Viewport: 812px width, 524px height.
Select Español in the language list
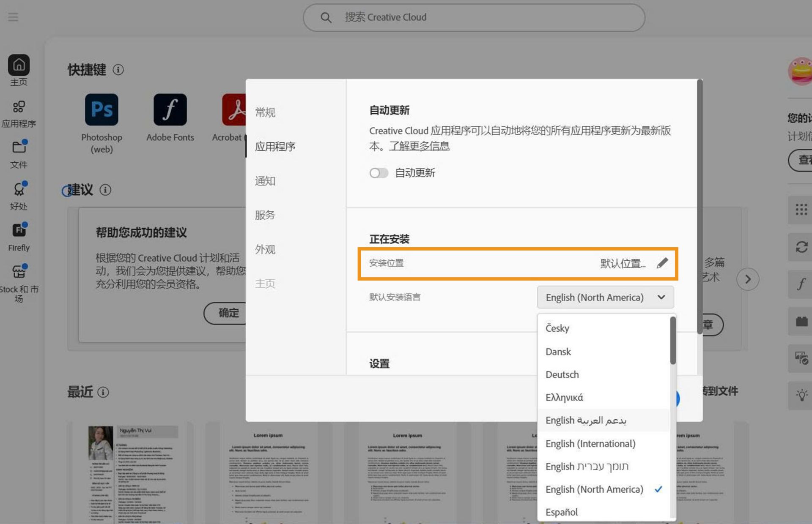(x=561, y=512)
